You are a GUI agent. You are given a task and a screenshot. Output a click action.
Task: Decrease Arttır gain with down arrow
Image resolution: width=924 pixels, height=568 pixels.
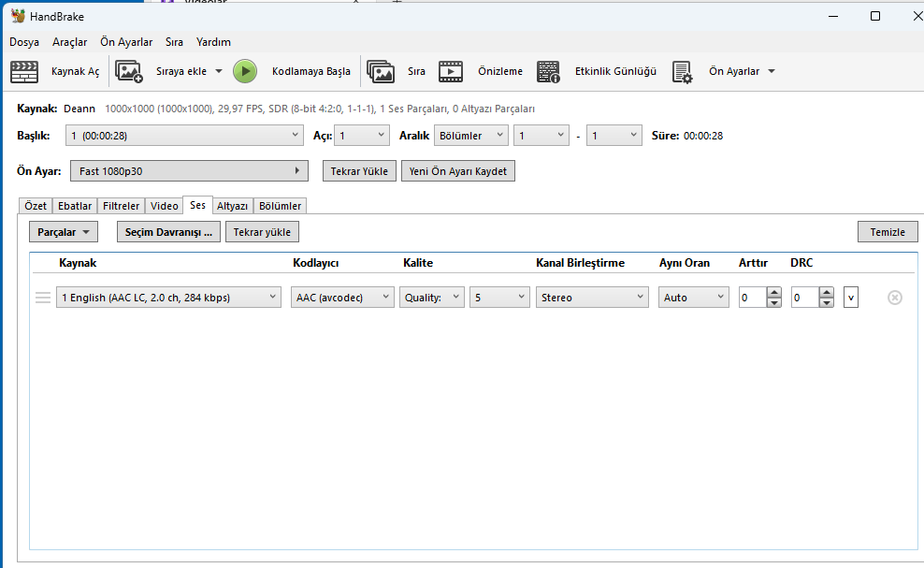click(x=774, y=302)
